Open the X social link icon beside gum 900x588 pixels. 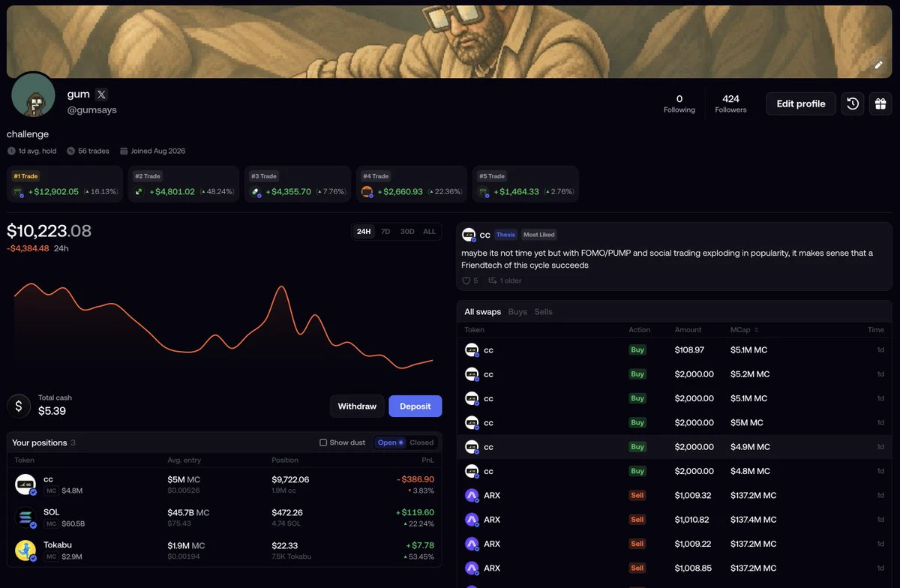[x=102, y=94]
